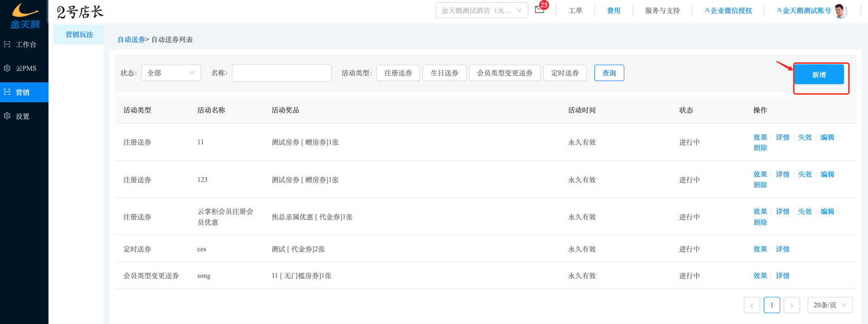868x324 pixels.
Task: Click 失效 for 云掌柜会员注册会员优惠
Action: tap(805, 211)
